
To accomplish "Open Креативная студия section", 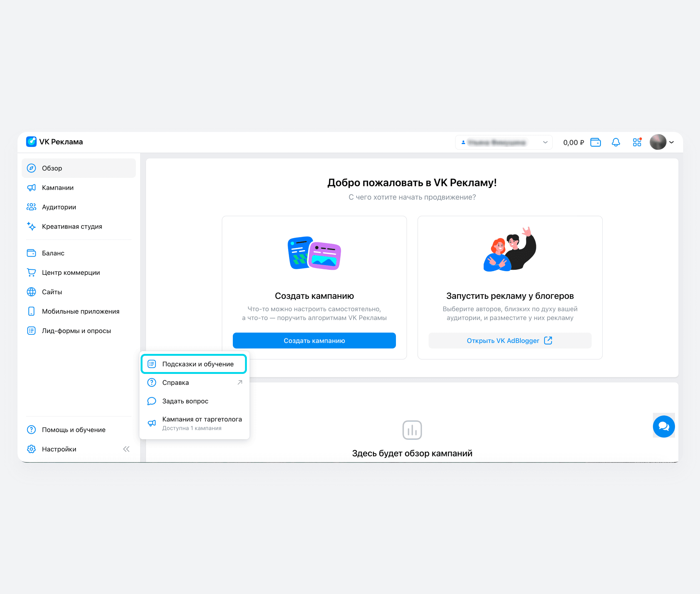I will click(79, 226).
